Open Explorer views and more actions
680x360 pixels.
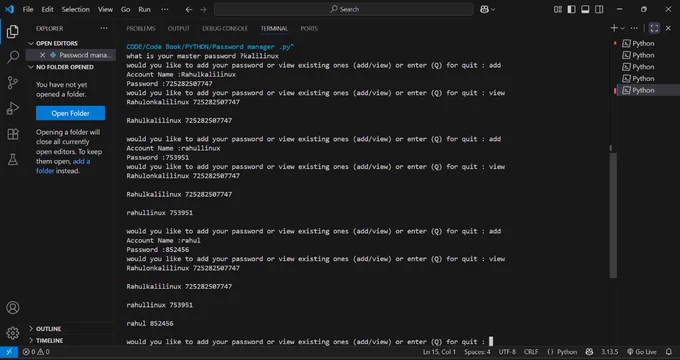point(104,28)
